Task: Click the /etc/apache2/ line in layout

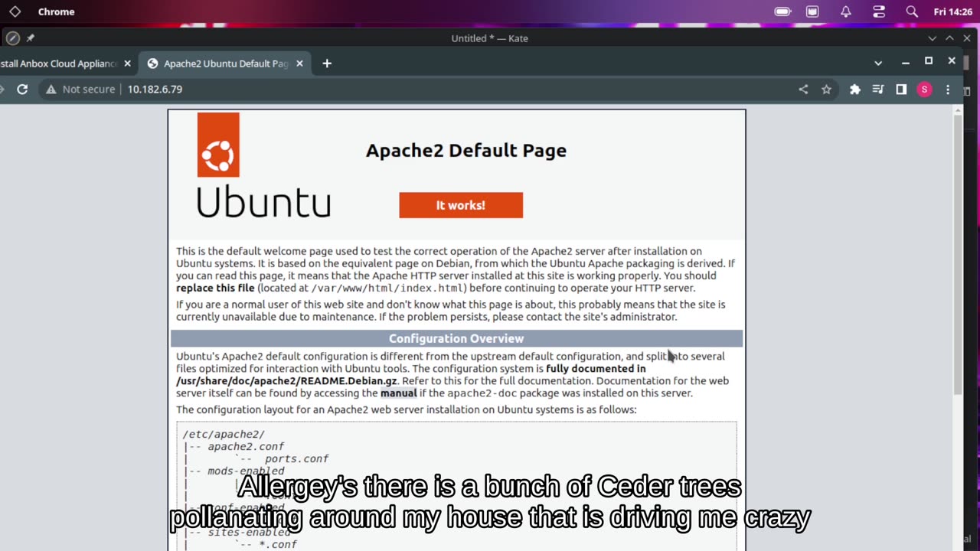Action: tap(224, 434)
